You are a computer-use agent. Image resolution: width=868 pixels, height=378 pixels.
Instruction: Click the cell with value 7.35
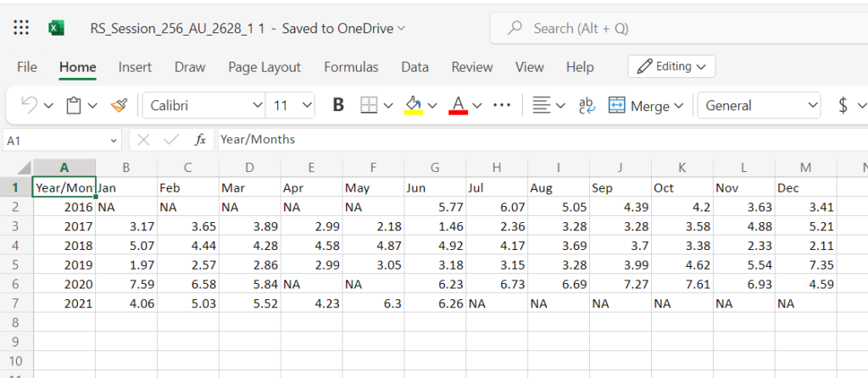tap(806, 264)
